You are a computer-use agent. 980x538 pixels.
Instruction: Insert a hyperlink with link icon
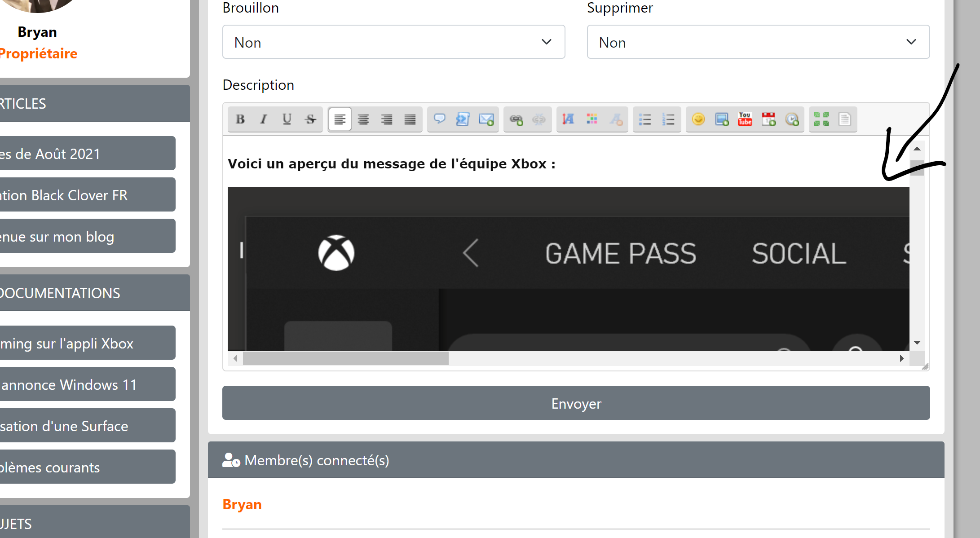[516, 119]
